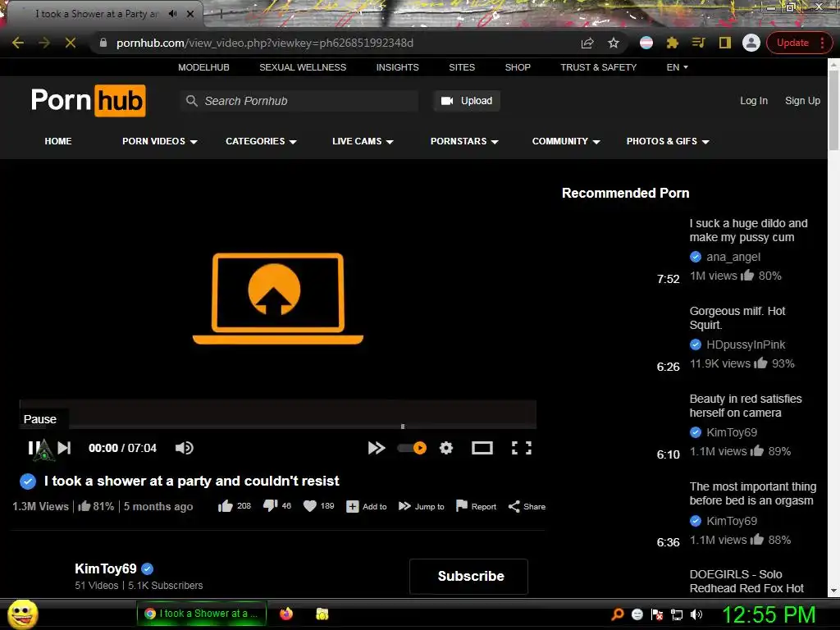
Task: Stop the page from loading
Action: tap(71, 43)
